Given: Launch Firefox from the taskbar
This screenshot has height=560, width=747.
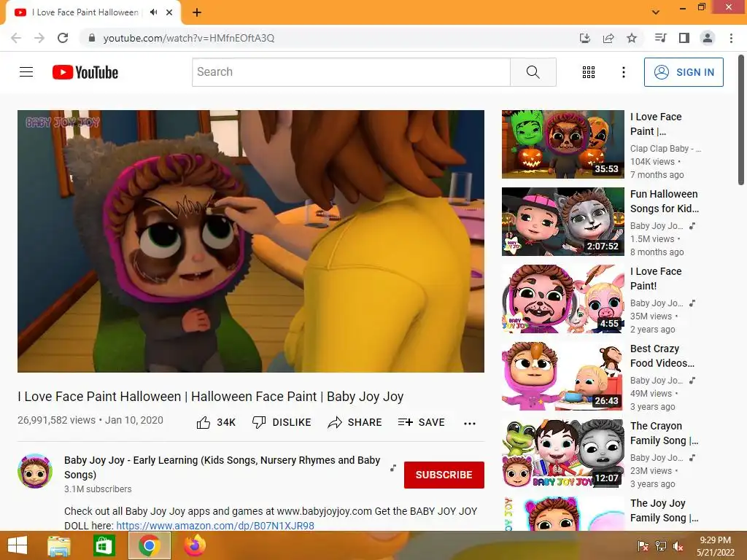Looking at the screenshot, I should 195,545.
